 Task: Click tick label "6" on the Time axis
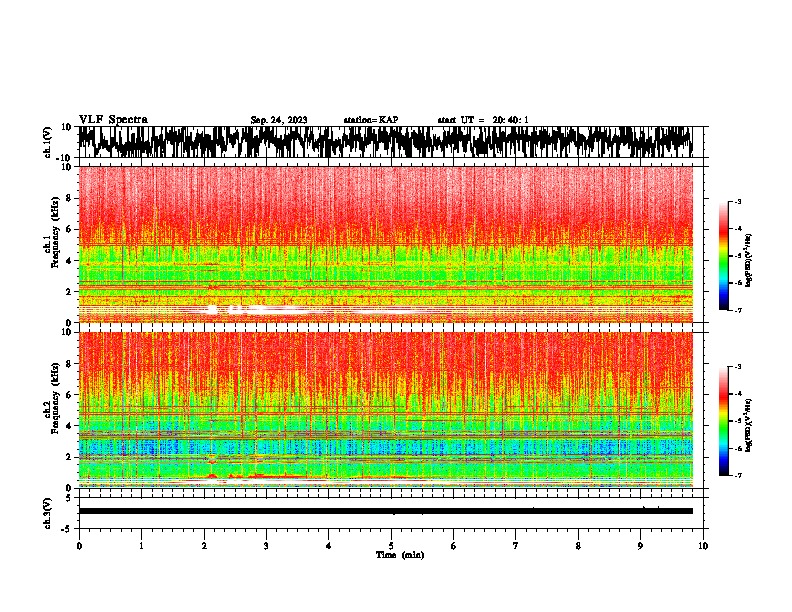click(x=454, y=546)
